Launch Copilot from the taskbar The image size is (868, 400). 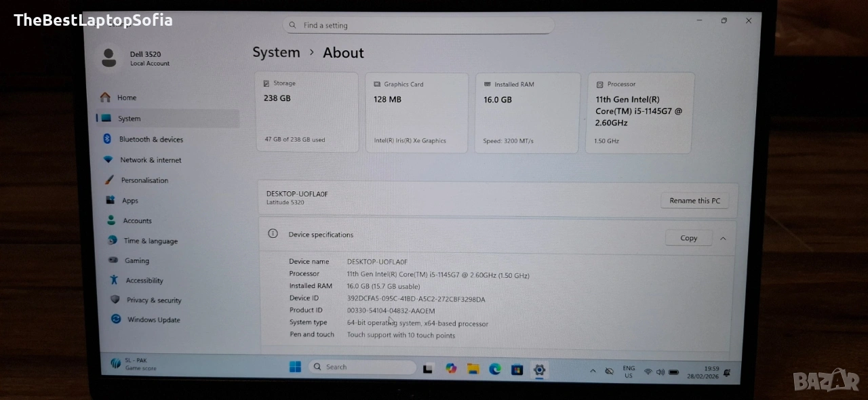[451, 368]
